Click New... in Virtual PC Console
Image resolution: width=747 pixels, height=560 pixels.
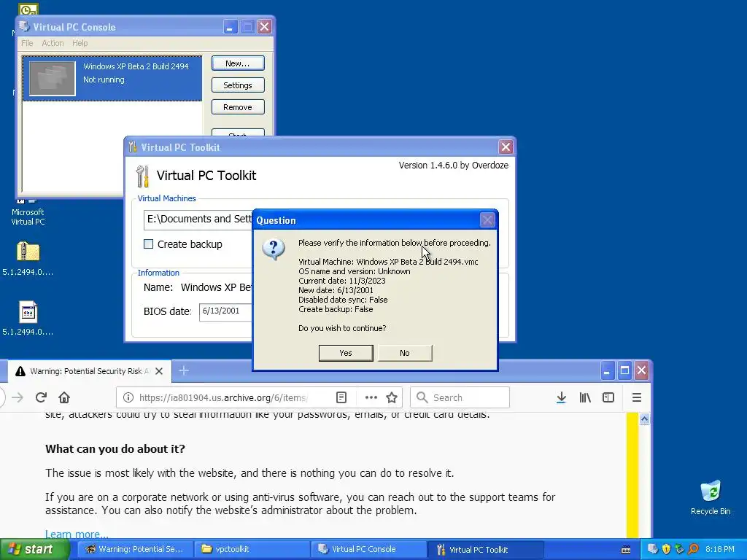pos(238,63)
